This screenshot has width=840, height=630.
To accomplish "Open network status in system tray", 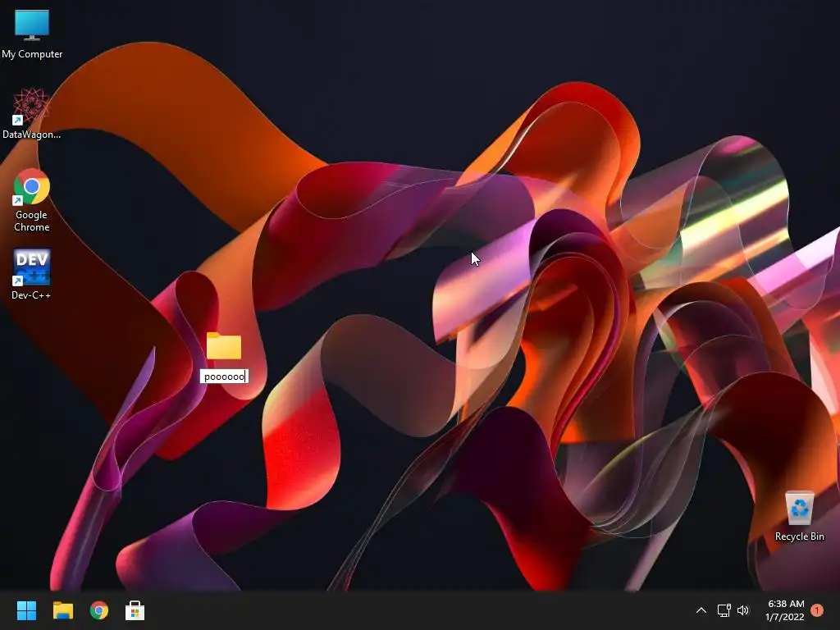I will (x=724, y=610).
